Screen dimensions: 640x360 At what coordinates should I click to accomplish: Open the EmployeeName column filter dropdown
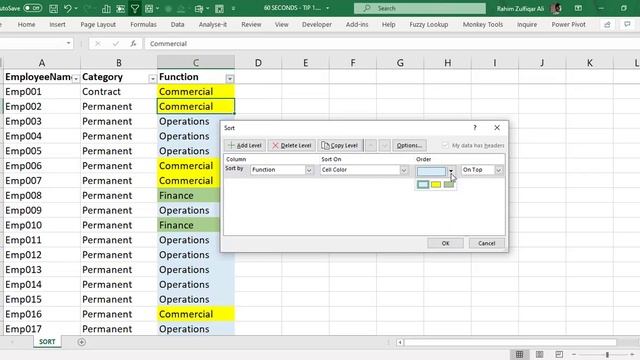click(x=76, y=78)
